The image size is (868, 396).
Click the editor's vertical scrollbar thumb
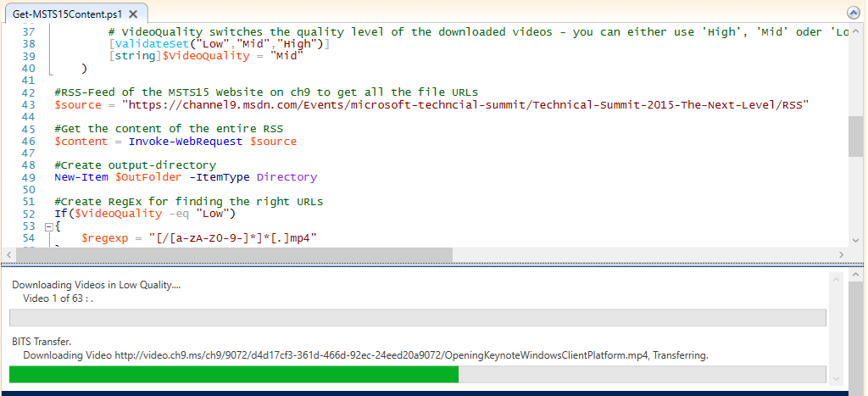pos(855,136)
